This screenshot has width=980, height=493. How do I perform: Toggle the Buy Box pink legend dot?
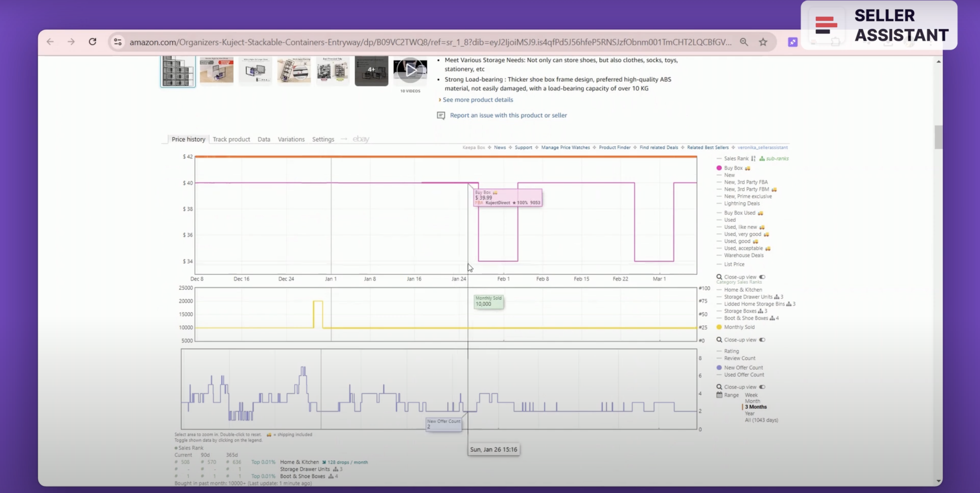coord(719,168)
